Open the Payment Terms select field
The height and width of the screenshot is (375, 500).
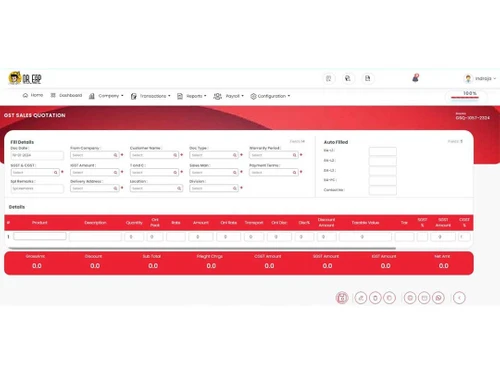[274, 172]
